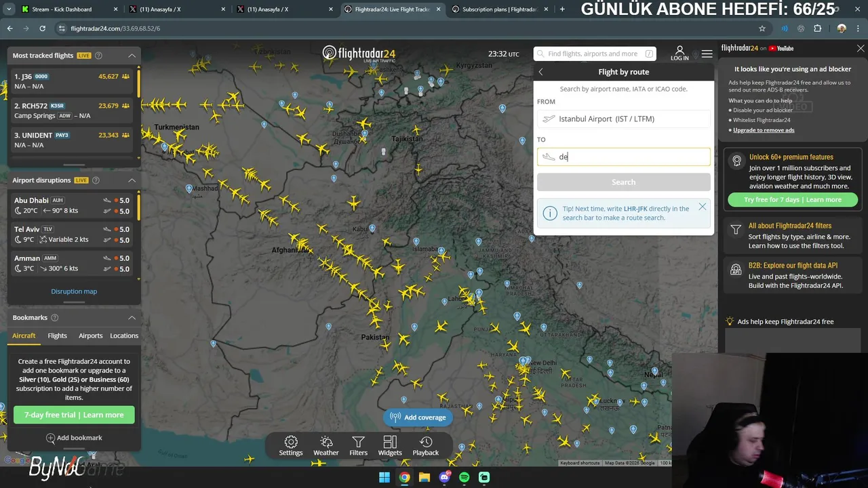The image size is (868, 488).
Task: Select the Locations bookmarks tab
Action: 124,335
